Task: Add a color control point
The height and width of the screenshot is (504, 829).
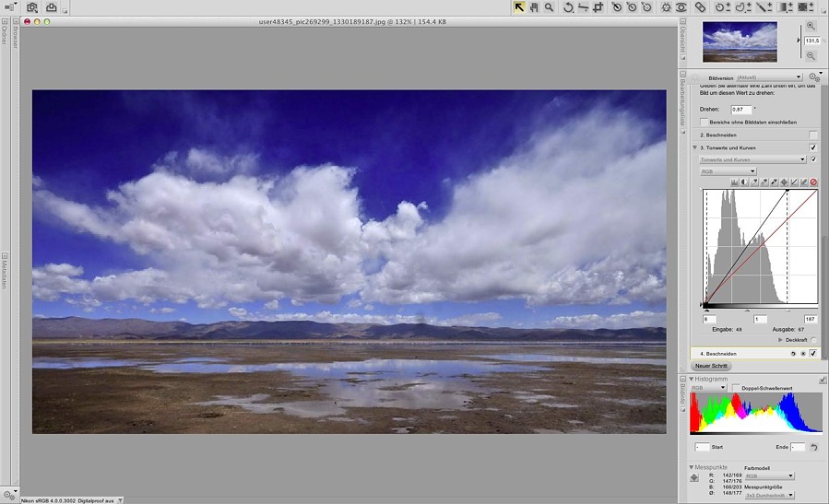Action: tap(666, 7)
